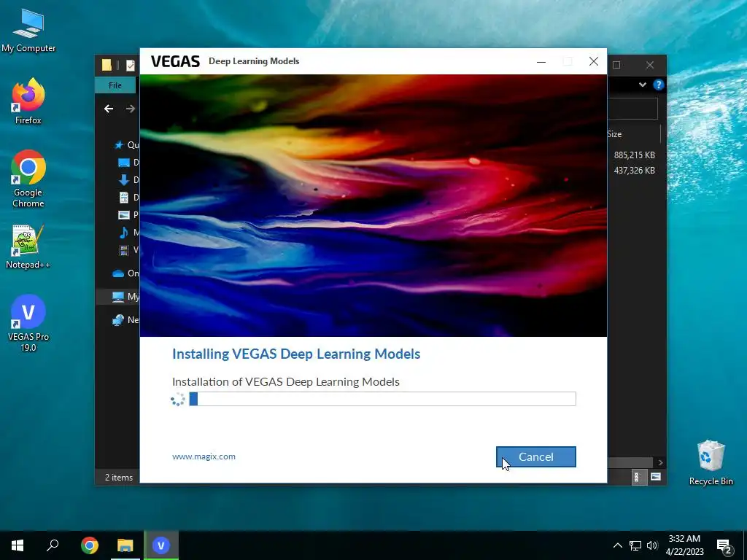Viewport: 747px width, 560px height.
Task: Select the 437,326 KB file row
Action: point(634,171)
